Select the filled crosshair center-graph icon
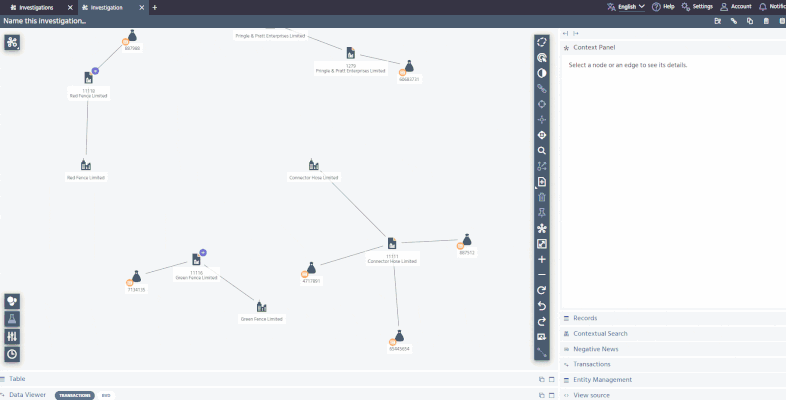This screenshot has height=400, width=786. point(541,135)
